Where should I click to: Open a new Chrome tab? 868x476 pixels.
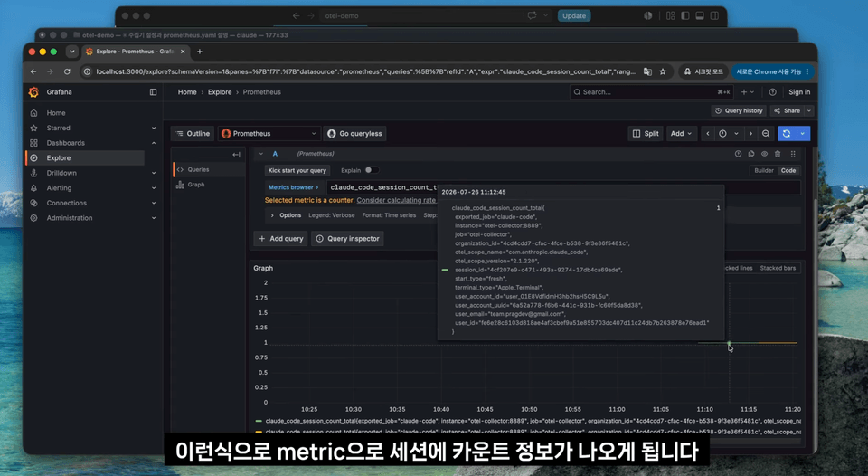(199, 52)
